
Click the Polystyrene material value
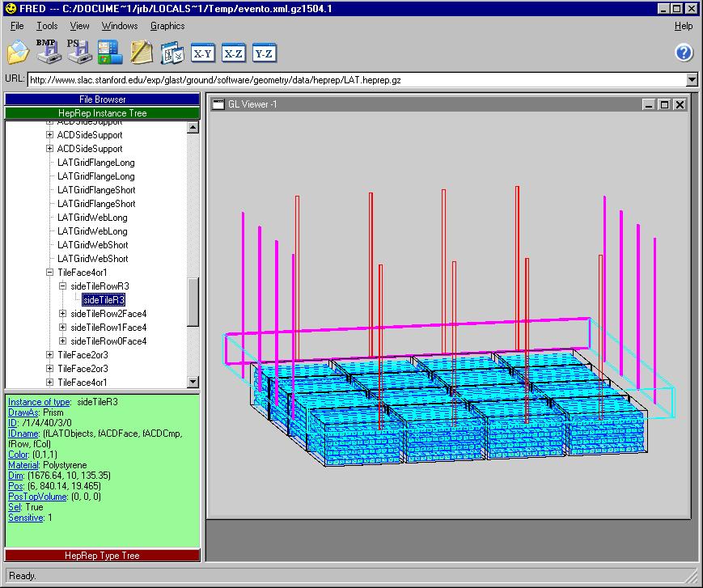point(65,465)
